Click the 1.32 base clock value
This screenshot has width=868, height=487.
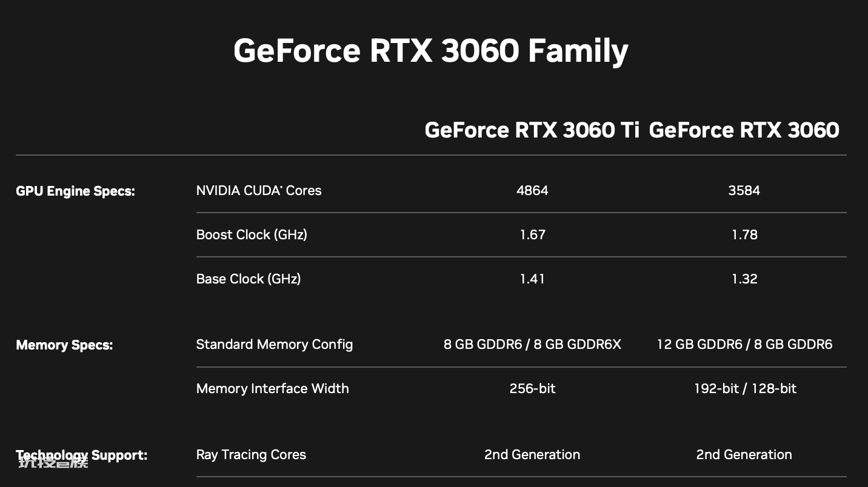point(744,279)
